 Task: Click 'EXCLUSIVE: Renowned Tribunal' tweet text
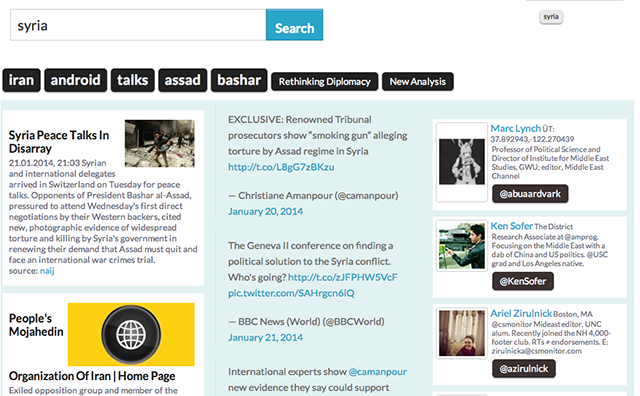tap(300, 120)
